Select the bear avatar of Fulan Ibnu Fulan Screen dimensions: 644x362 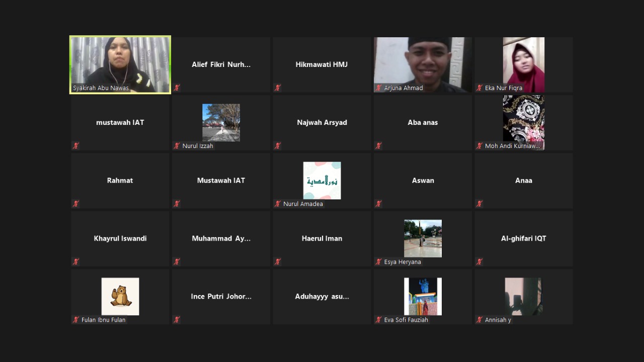(120, 297)
